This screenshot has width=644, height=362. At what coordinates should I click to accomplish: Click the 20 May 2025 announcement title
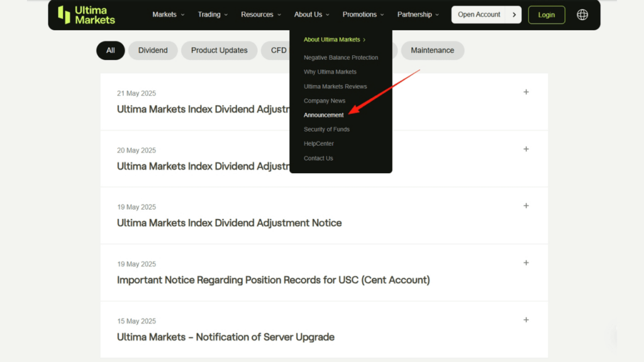203,166
